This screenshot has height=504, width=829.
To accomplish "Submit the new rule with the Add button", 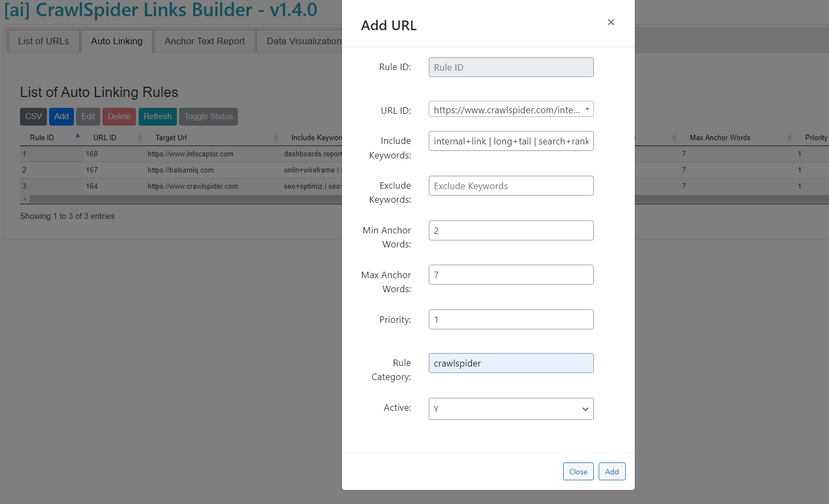I will click(x=612, y=471).
